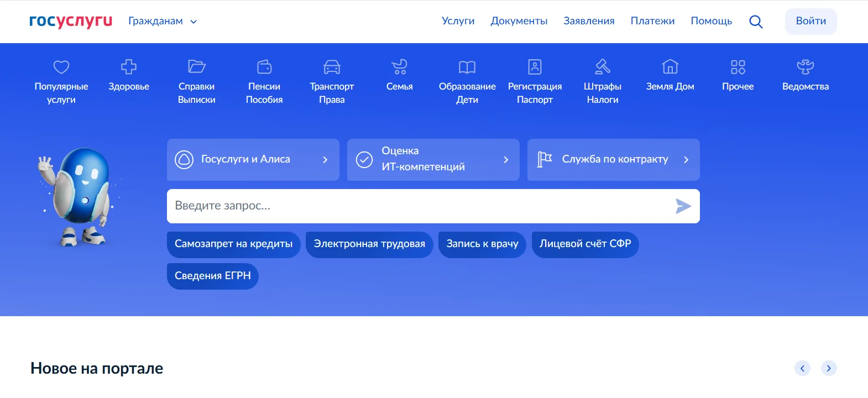868x398 pixels.
Task: Select the Пенсии Пособия wallet icon
Action: [264, 67]
